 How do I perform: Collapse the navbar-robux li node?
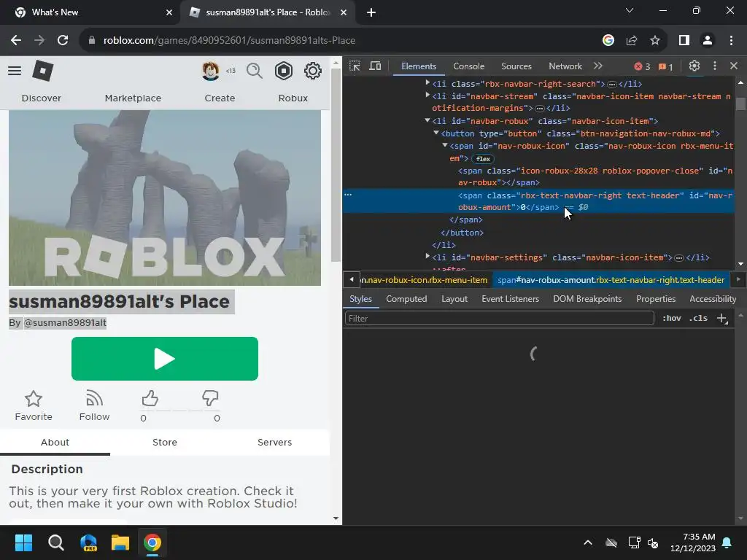click(x=427, y=120)
